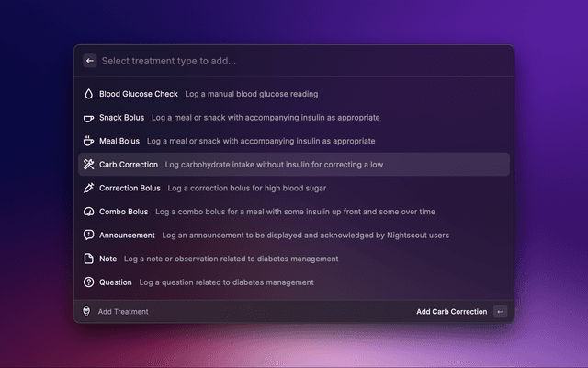Image resolution: width=588 pixels, height=368 pixels.
Task: Select the Meal Bolus treatment option
Action: point(119,141)
